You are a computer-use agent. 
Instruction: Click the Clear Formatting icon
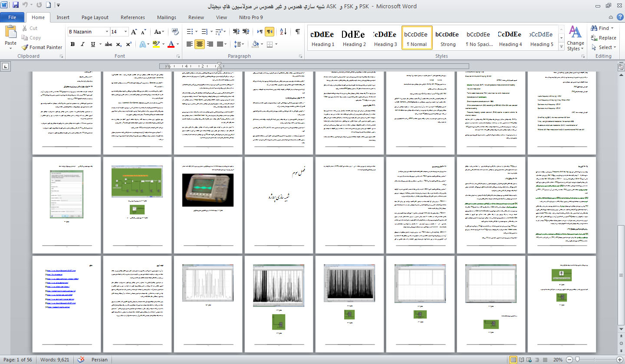175,32
